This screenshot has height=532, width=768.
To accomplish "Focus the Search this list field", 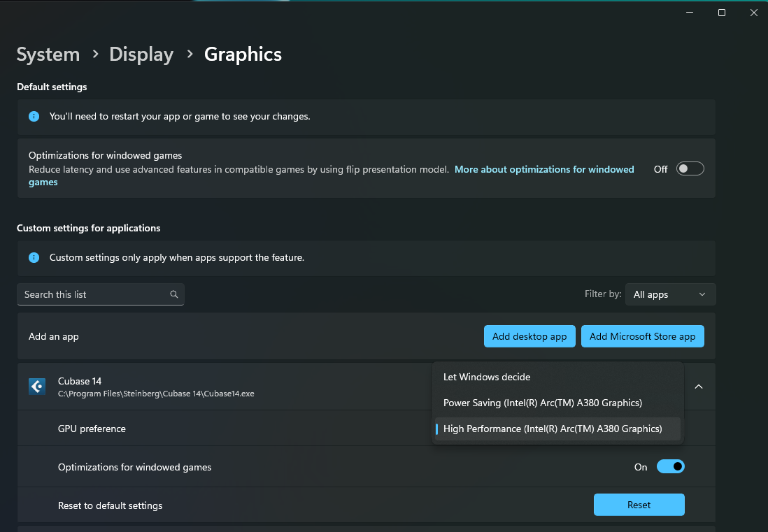I will pos(101,294).
